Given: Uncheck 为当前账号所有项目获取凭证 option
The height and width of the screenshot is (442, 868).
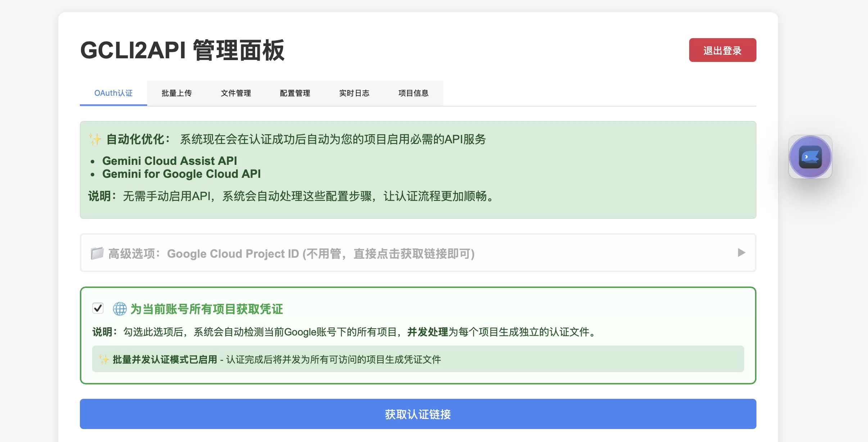Looking at the screenshot, I should point(97,308).
